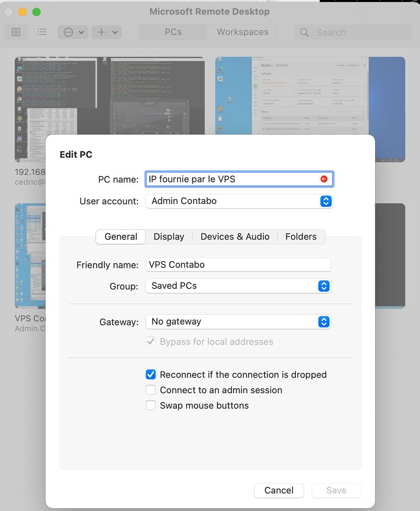Viewport: 420px width, 511px height.
Task: Click the green zoom window button
Action: point(36,12)
